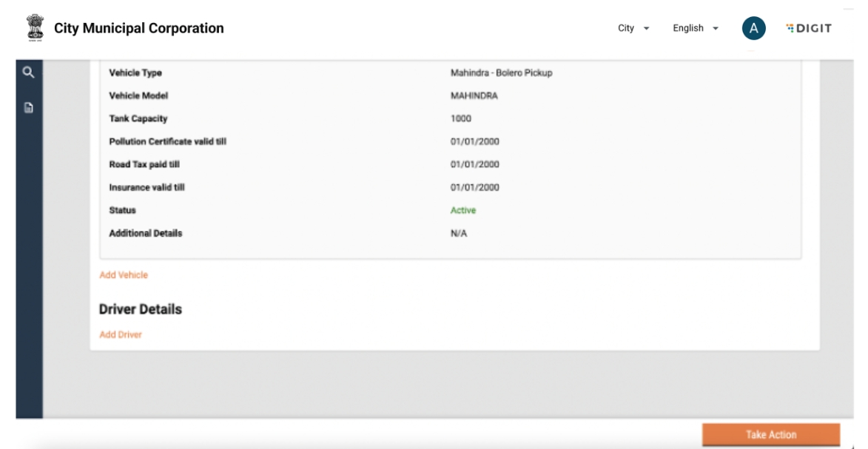Click the Pollution Certificate valid till label
The width and height of the screenshot is (868, 449).
[x=167, y=142]
